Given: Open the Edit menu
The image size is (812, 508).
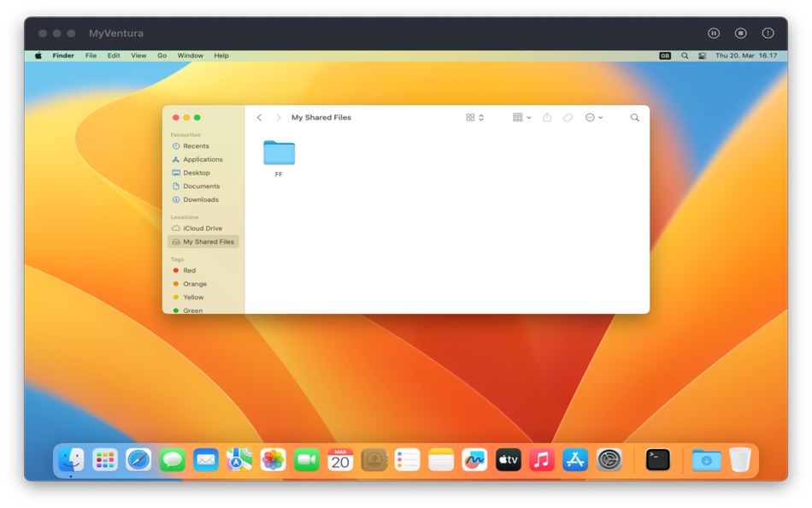Looking at the screenshot, I should click(x=114, y=56).
